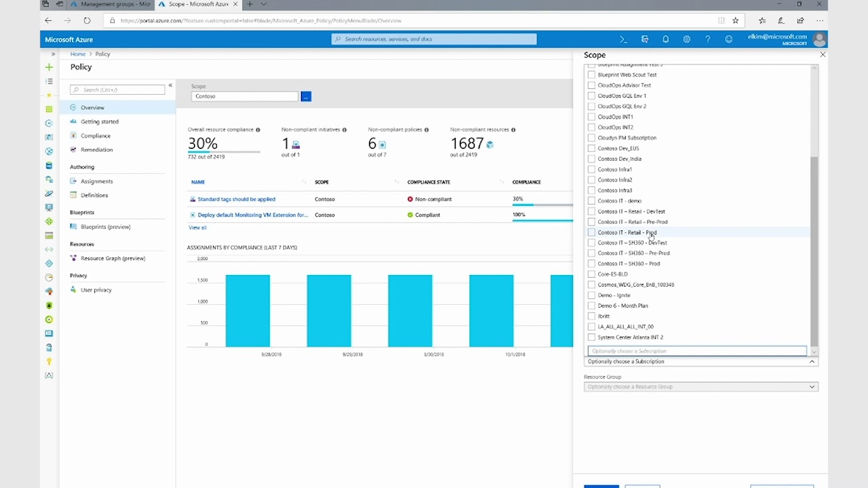This screenshot has height=488, width=868.
Task: Sort table by COMPLIANCE STATE column
Action: click(x=429, y=182)
